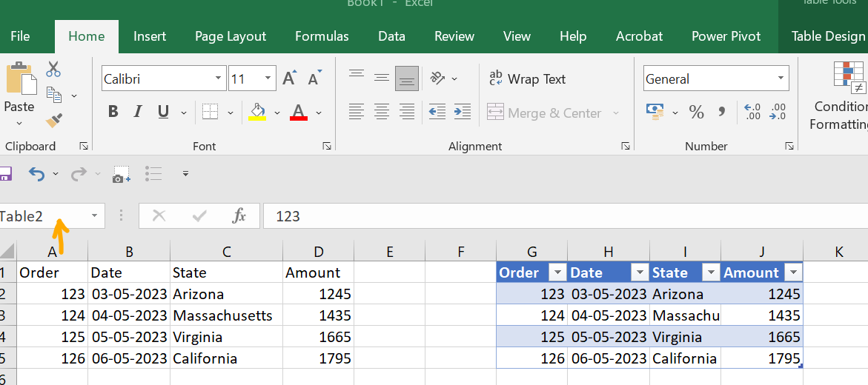The width and height of the screenshot is (868, 385).
Task: Click the Format Painter brush icon
Action: tap(53, 118)
